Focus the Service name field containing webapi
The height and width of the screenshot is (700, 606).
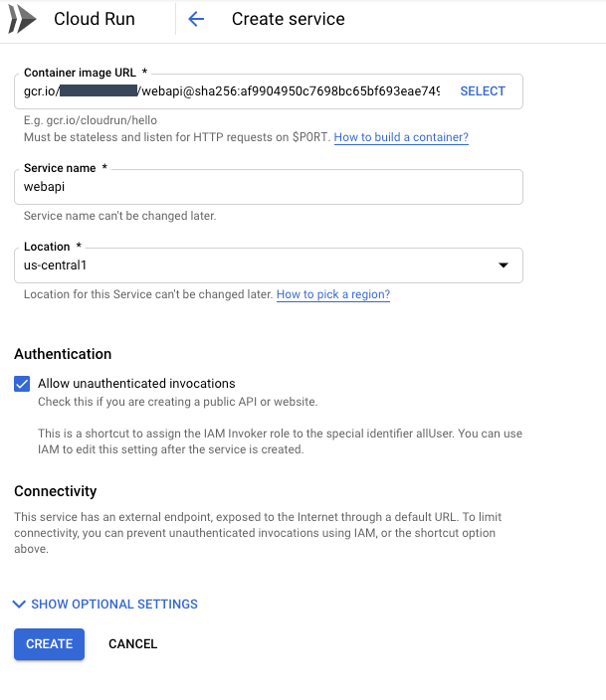click(269, 187)
